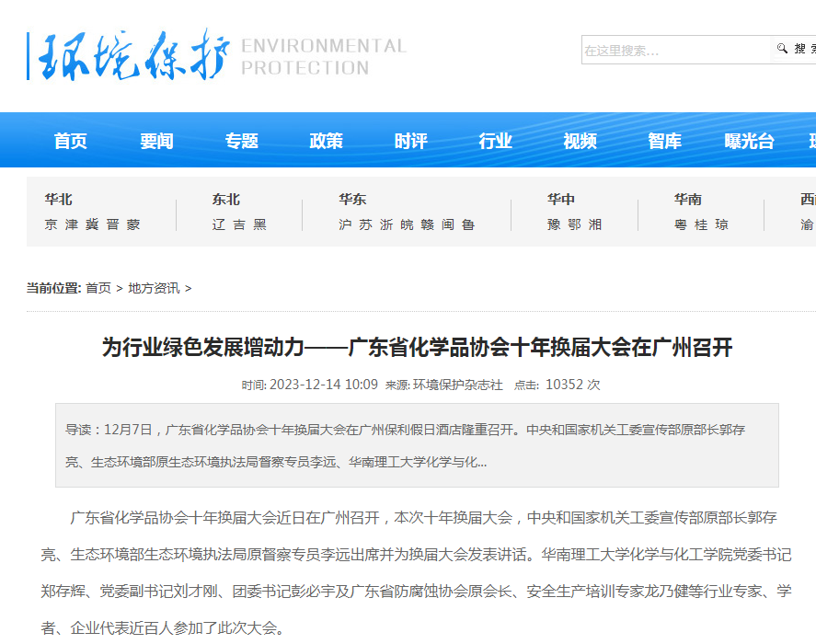
Task: Click 地方资讯 in the breadcrumb
Action: click(154, 288)
